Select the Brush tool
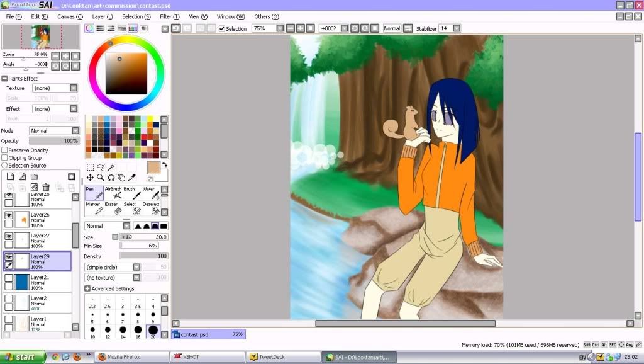 [131, 193]
